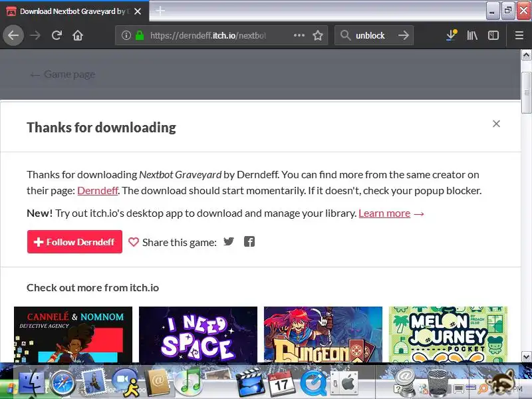This screenshot has width=532, height=399.
Task: Share this game on Twitter
Action: (229, 241)
